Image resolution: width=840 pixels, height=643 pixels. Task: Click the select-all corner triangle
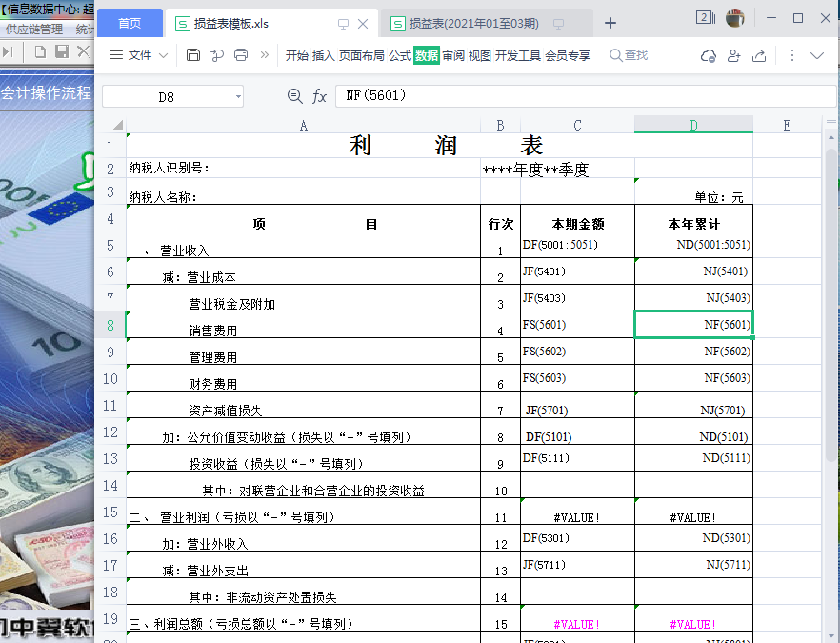117,126
